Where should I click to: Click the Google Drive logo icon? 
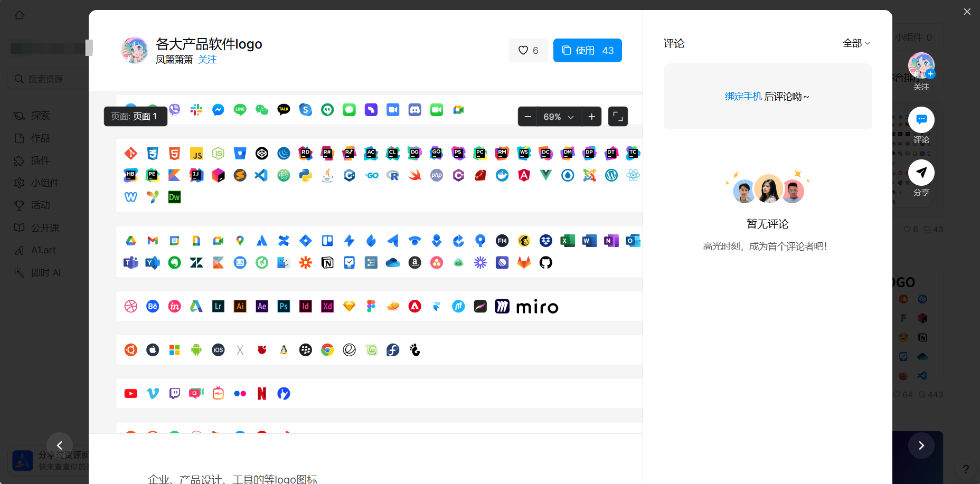click(x=131, y=241)
